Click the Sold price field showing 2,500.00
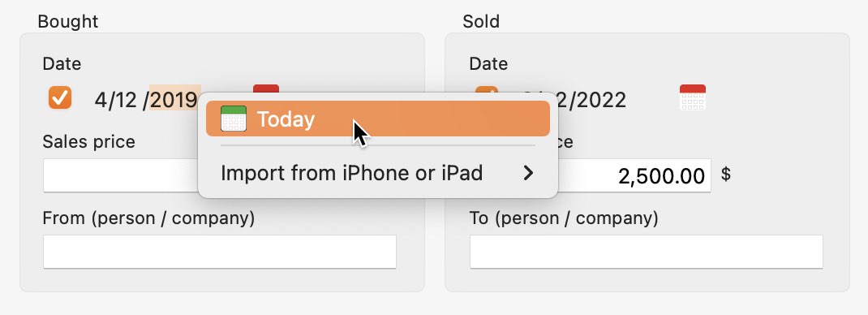The image size is (868, 315). click(634, 175)
